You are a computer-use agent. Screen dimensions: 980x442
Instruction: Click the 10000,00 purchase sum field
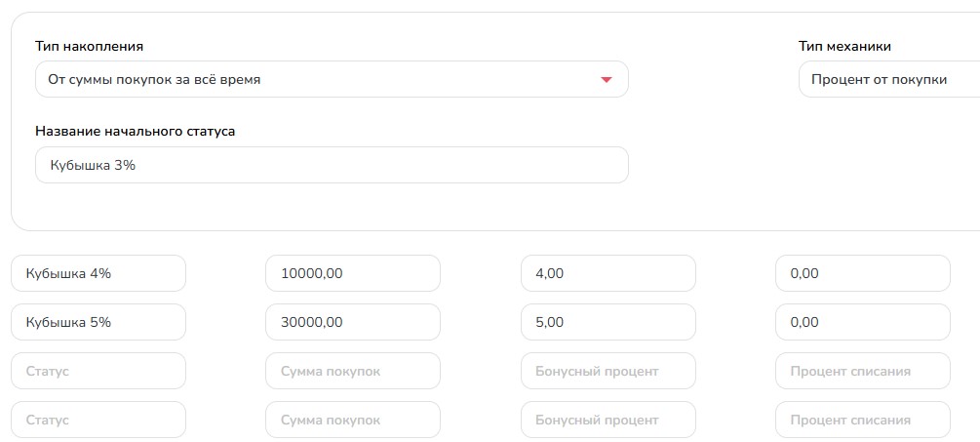point(352,273)
